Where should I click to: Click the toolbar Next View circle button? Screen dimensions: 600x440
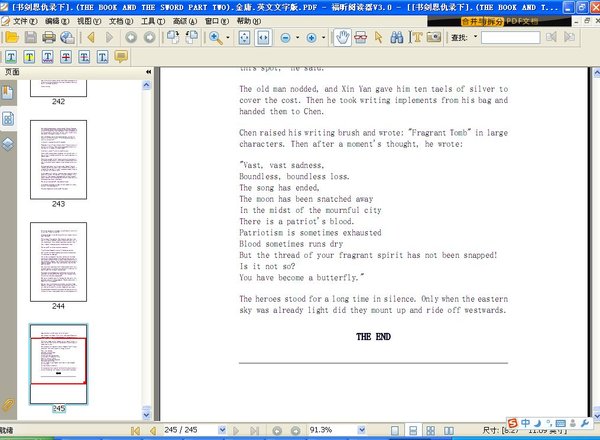150,37
